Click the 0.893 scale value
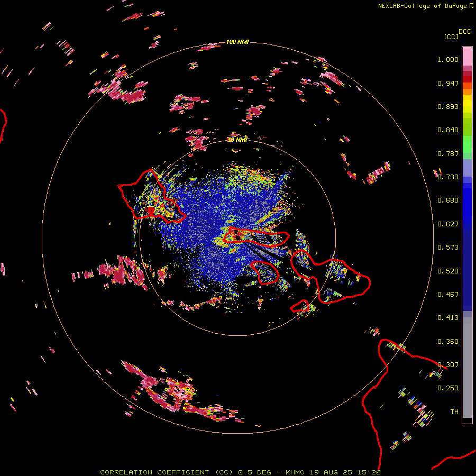Screen dimensions: 476x476 pos(448,106)
